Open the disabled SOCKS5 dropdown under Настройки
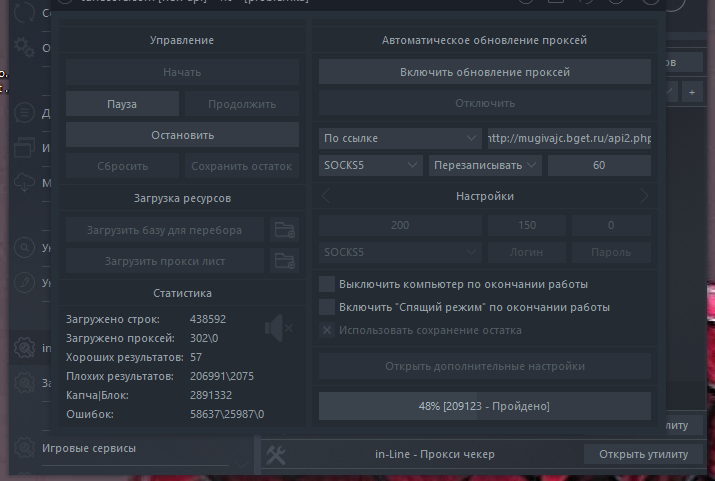 (x=400, y=252)
